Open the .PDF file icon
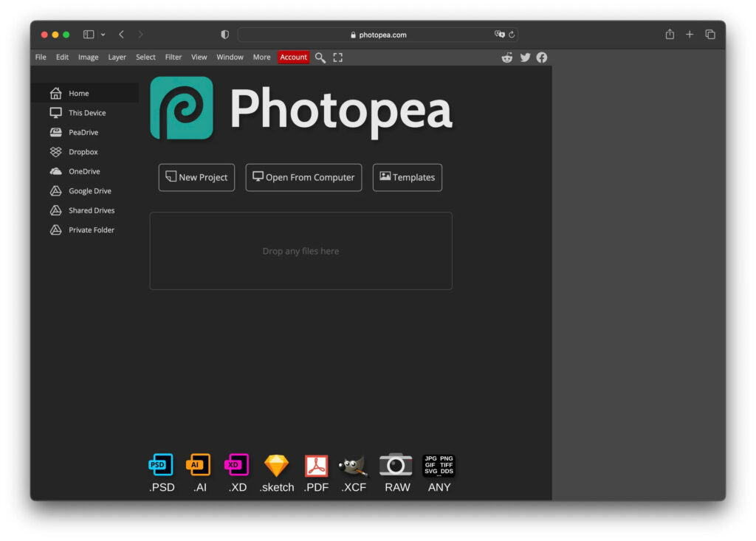The width and height of the screenshot is (756, 541). (x=315, y=466)
